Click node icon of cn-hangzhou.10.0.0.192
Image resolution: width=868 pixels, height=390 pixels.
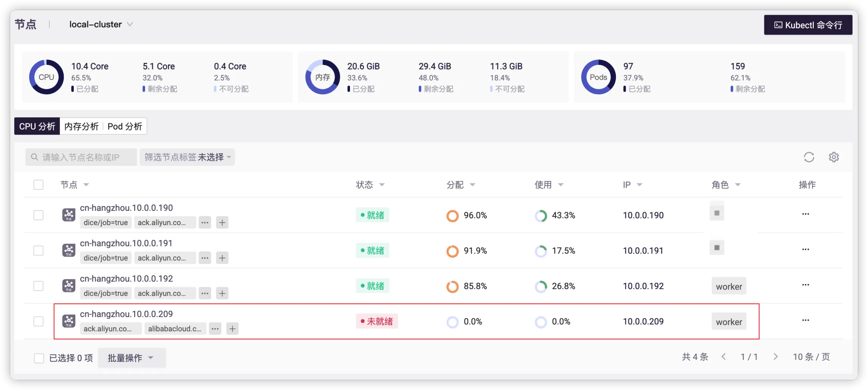pyautogui.click(x=69, y=286)
